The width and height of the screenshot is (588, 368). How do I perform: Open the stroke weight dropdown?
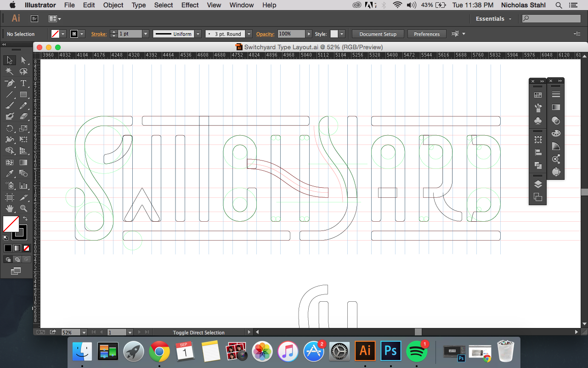[x=146, y=34]
